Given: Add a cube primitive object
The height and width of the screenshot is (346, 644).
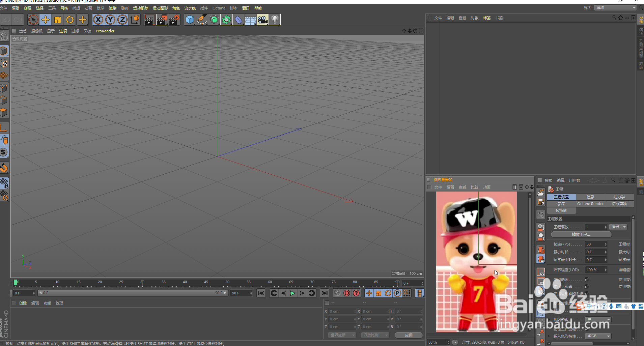Looking at the screenshot, I should click(x=190, y=20).
